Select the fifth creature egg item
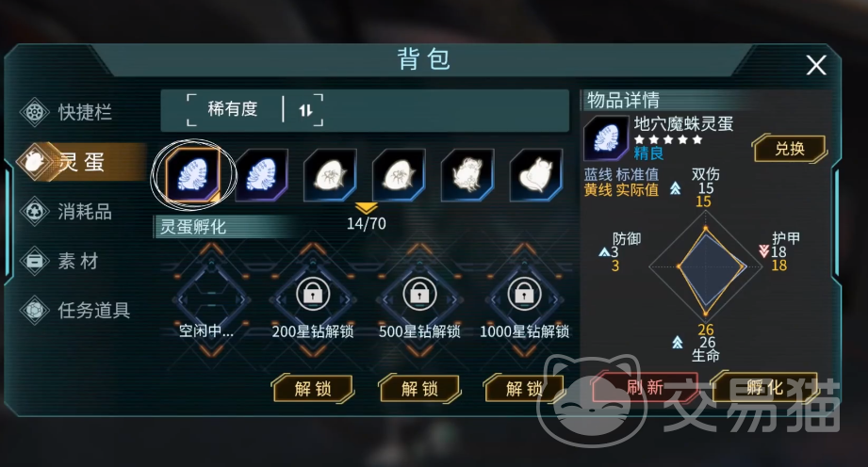 tap(467, 174)
